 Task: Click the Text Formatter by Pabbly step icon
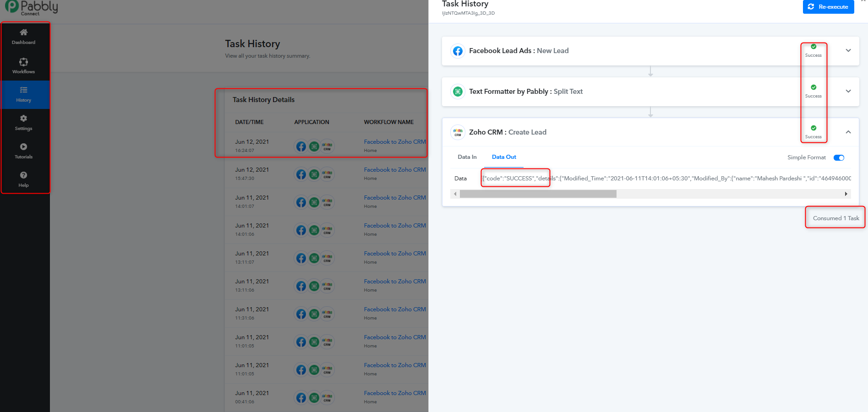(x=458, y=92)
